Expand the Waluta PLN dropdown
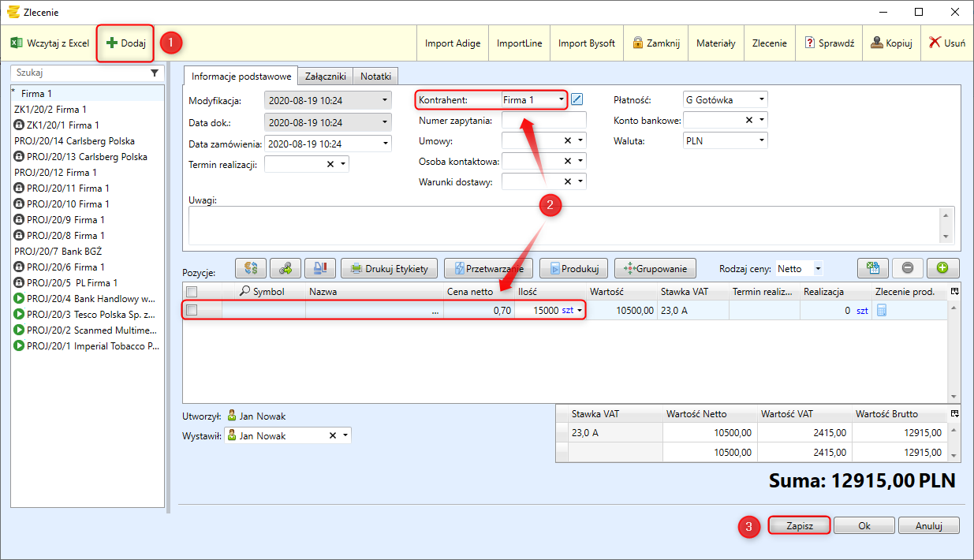Viewport: 974px width, 560px height. pyautogui.click(x=724, y=140)
